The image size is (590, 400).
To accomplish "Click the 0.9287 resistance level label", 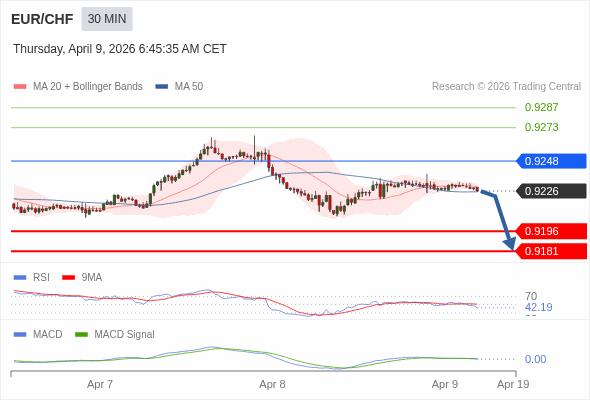I will [x=541, y=107].
